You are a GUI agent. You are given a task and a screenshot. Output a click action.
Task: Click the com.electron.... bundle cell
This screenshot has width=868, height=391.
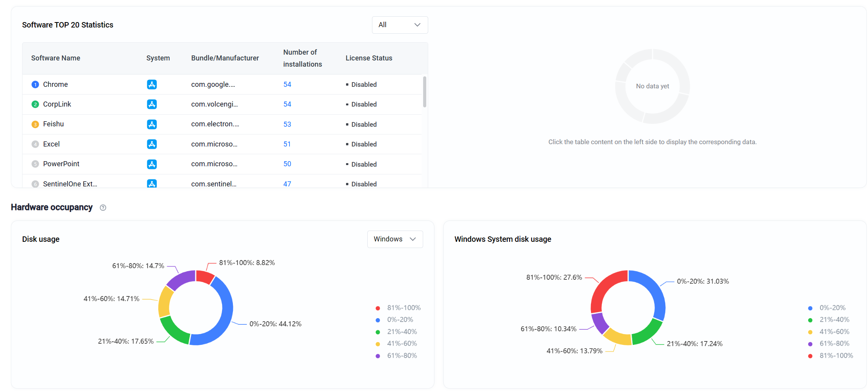[x=215, y=124]
